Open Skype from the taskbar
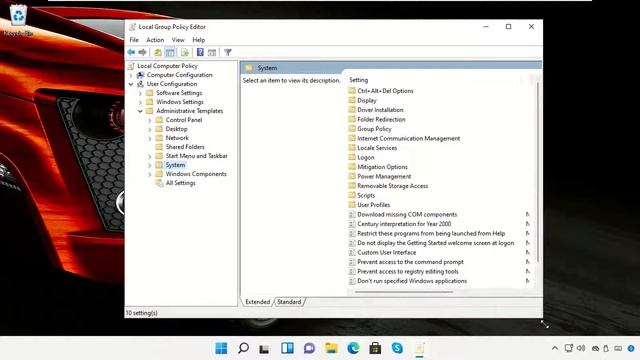 pos(397,348)
